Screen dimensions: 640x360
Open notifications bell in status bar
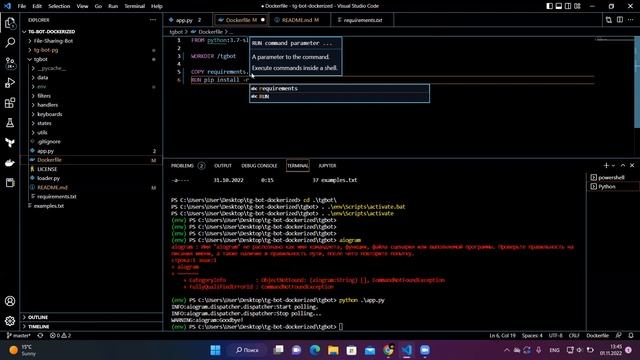click(x=631, y=336)
